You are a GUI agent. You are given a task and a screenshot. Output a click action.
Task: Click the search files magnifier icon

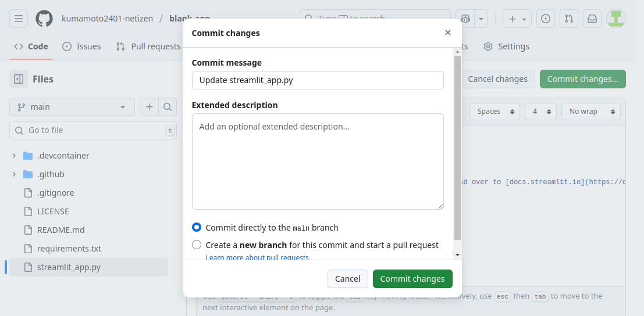167,107
